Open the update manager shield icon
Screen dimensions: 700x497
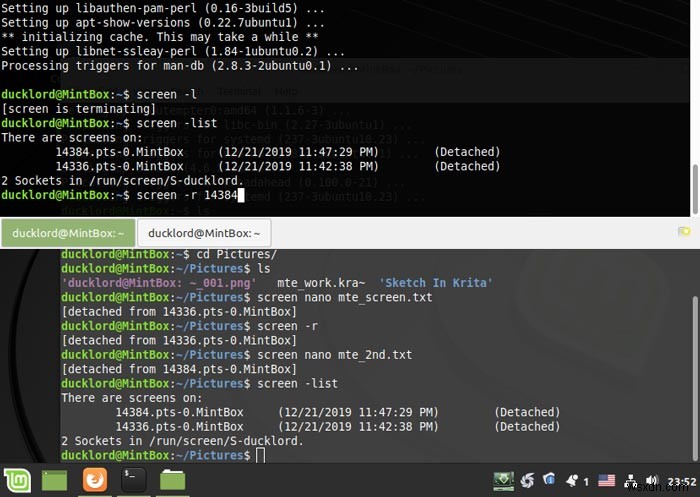[549, 480]
